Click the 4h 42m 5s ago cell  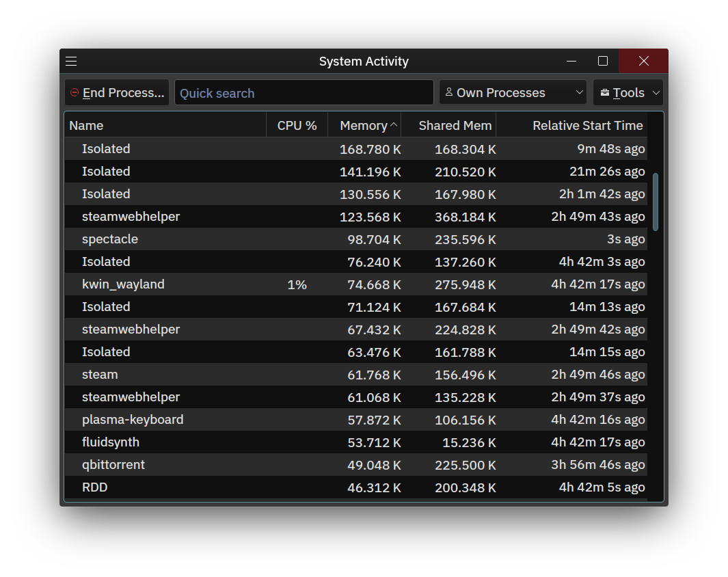[x=602, y=487]
